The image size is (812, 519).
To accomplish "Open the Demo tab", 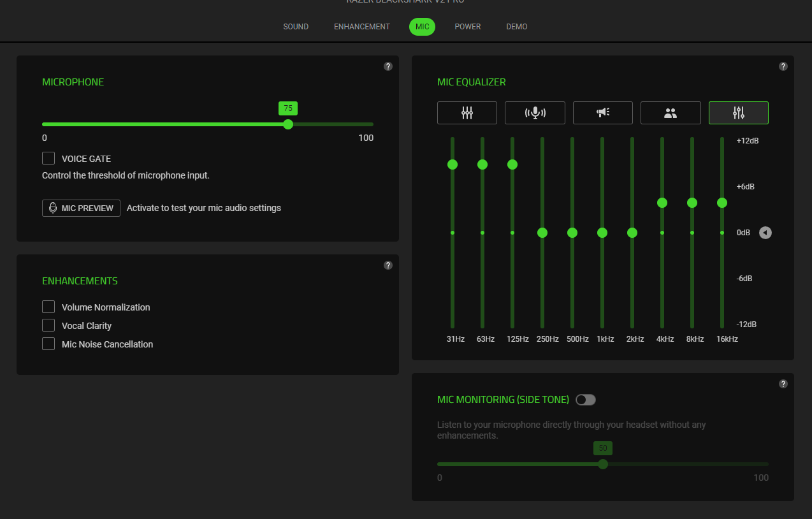I will (x=517, y=27).
